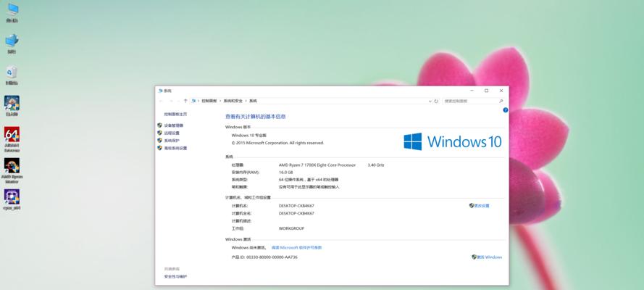Screen dimensions: 644x290
Task: Launch the CPU-Z x64 desktop shortcut
Action: (x=12, y=199)
